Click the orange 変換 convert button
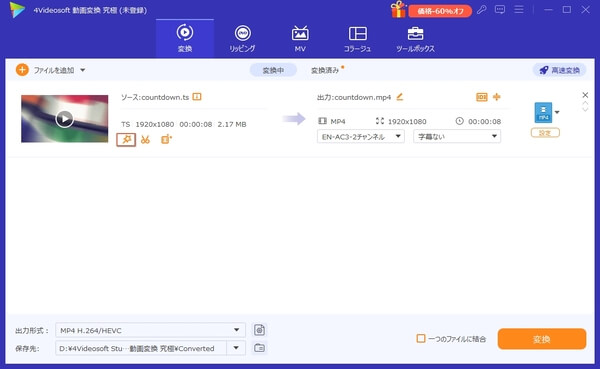 (542, 339)
